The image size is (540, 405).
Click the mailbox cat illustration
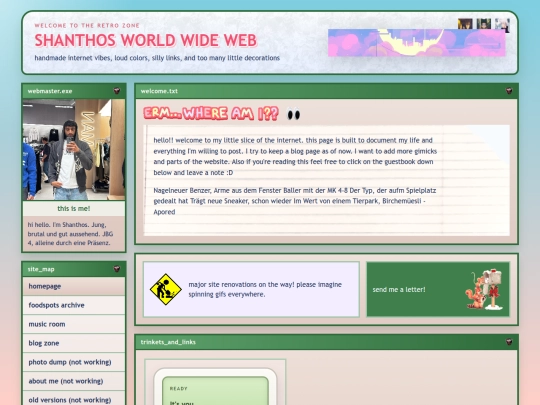tap(484, 289)
